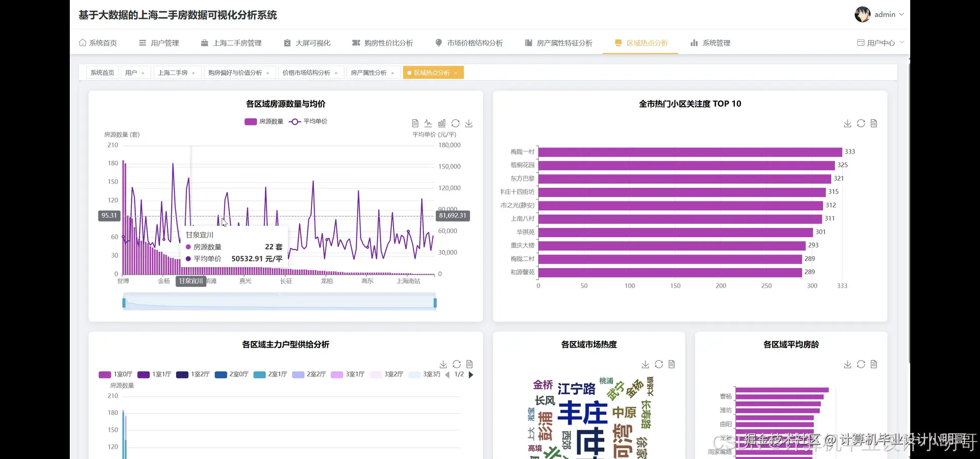
Task: Toggle the 3室1厅 legend series
Action: [x=348, y=374]
